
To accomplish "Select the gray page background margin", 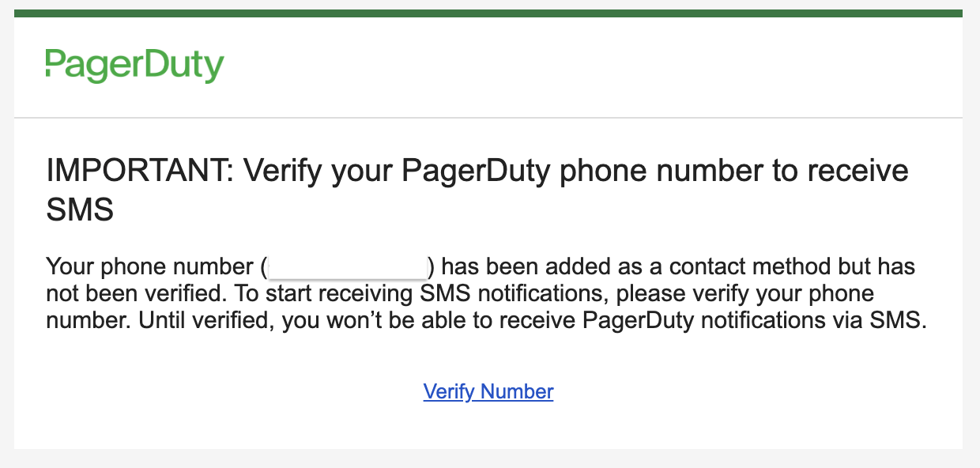I will pos(7,237).
